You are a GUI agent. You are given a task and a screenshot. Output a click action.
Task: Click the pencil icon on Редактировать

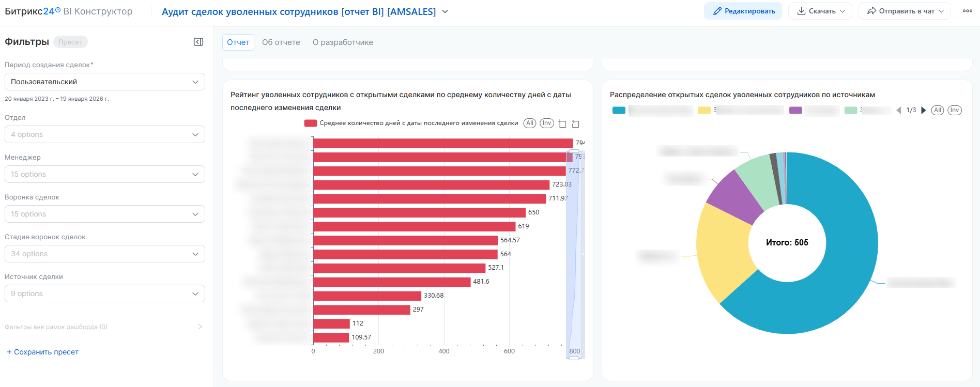coord(717,11)
